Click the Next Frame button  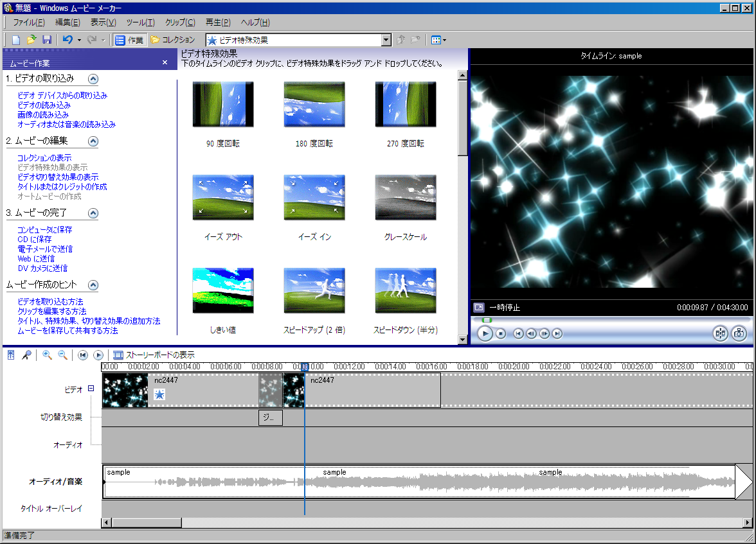[544, 333]
